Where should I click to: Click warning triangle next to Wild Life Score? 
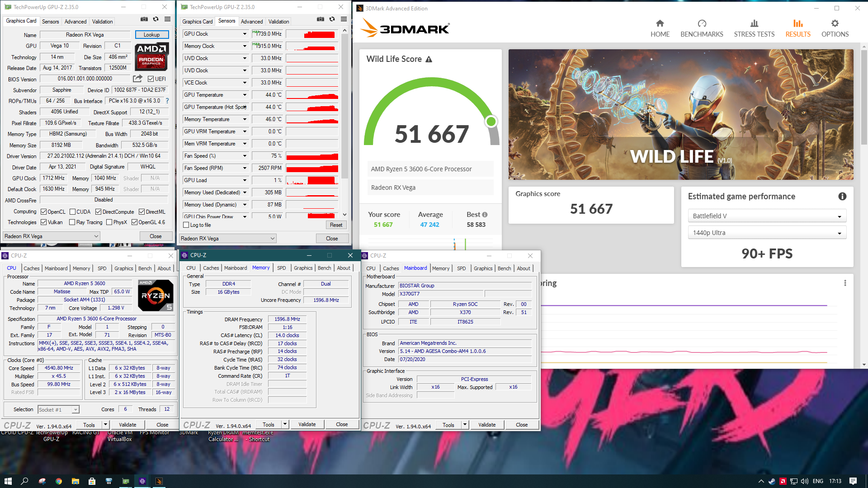click(x=429, y=59)
